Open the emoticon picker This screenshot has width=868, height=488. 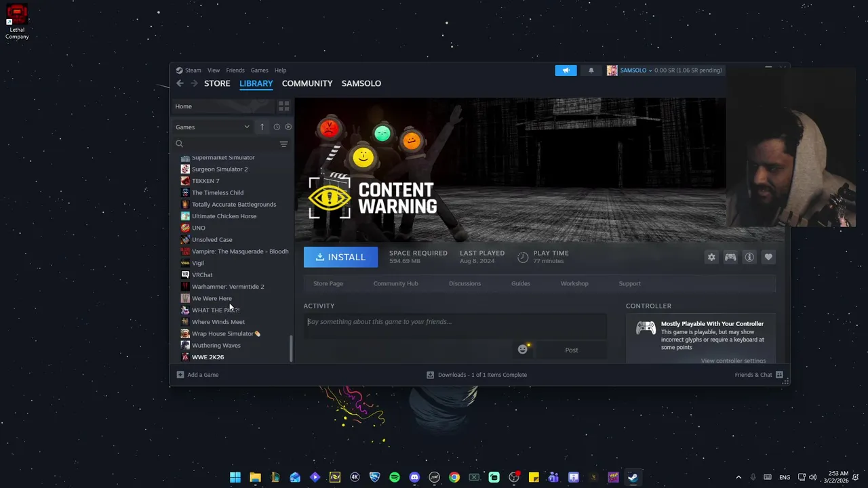point(523,350)
